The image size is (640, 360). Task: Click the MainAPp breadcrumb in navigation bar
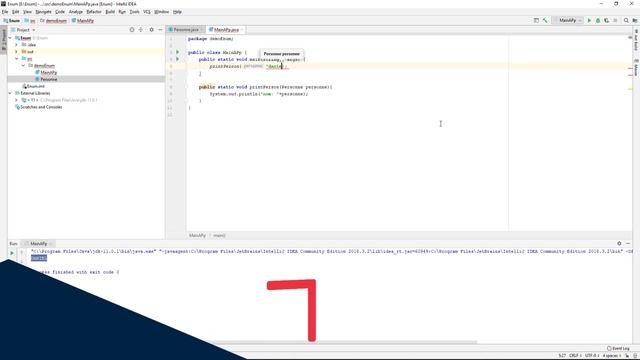click(83, 20)
